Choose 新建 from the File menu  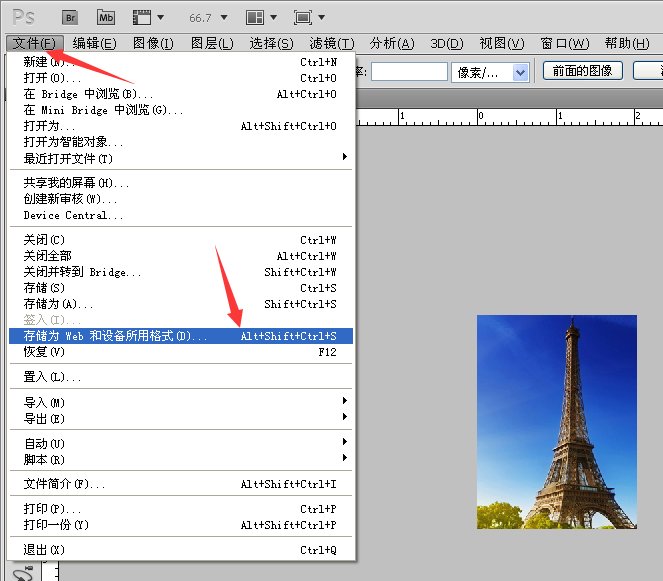tap(181, 62)
